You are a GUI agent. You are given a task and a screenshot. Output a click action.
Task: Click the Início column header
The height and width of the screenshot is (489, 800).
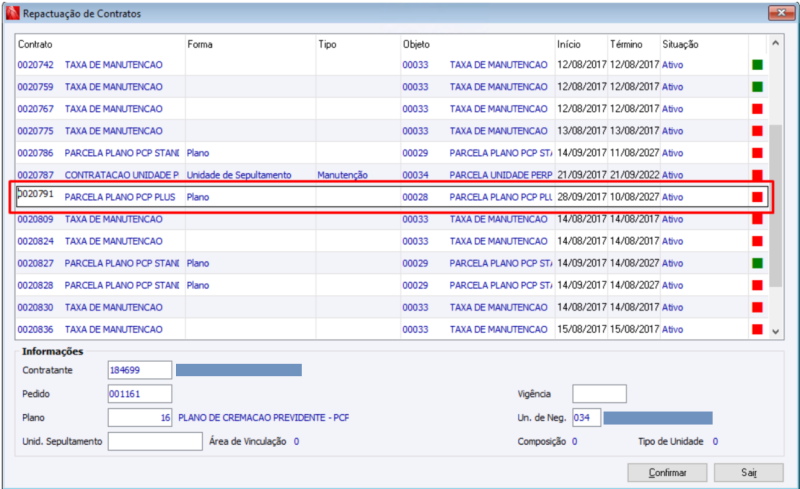569,44
